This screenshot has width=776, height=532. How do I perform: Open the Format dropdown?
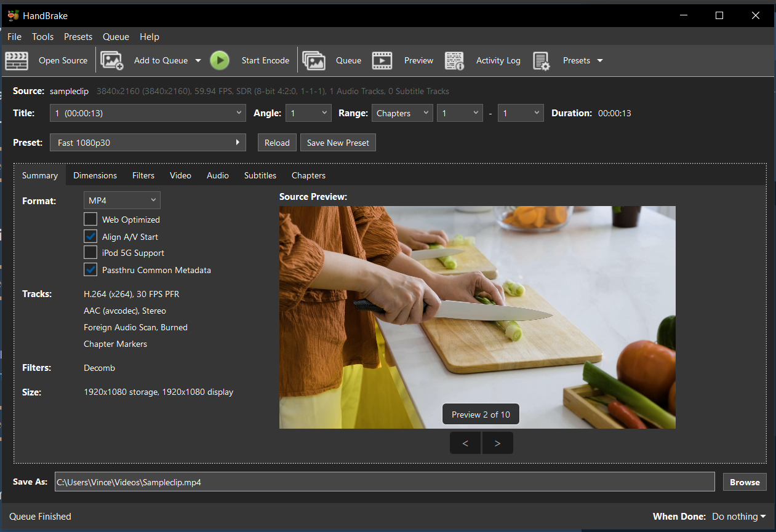[122, 200]
